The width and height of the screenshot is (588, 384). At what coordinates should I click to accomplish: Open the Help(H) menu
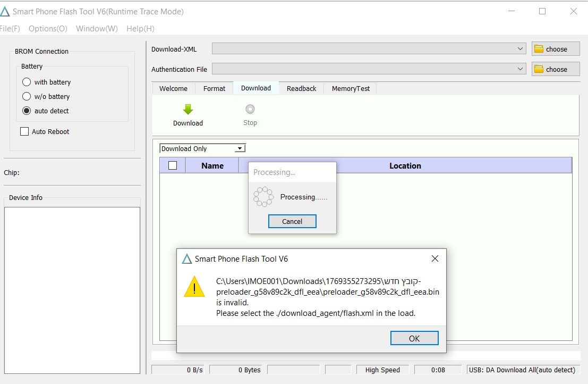[140, 29]
